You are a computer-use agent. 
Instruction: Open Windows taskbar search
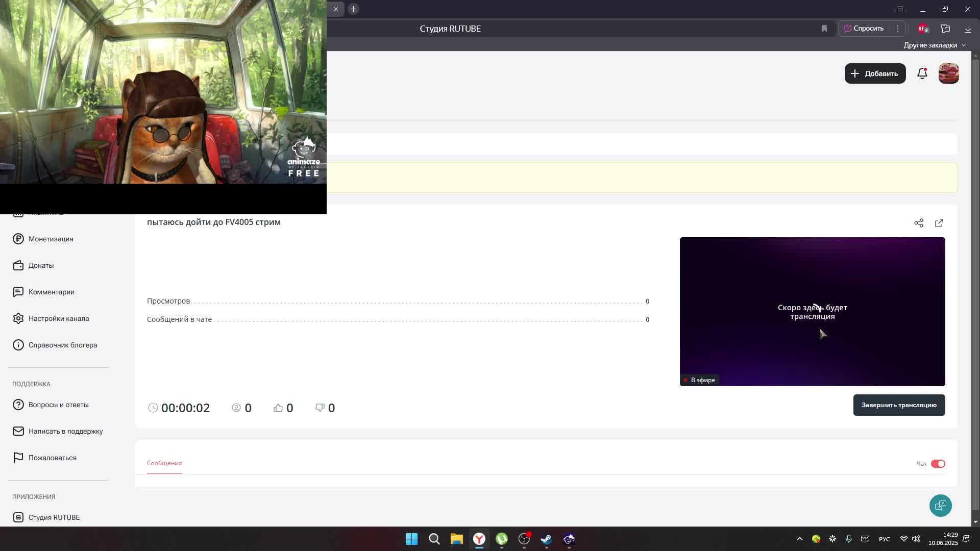(434, 539)
